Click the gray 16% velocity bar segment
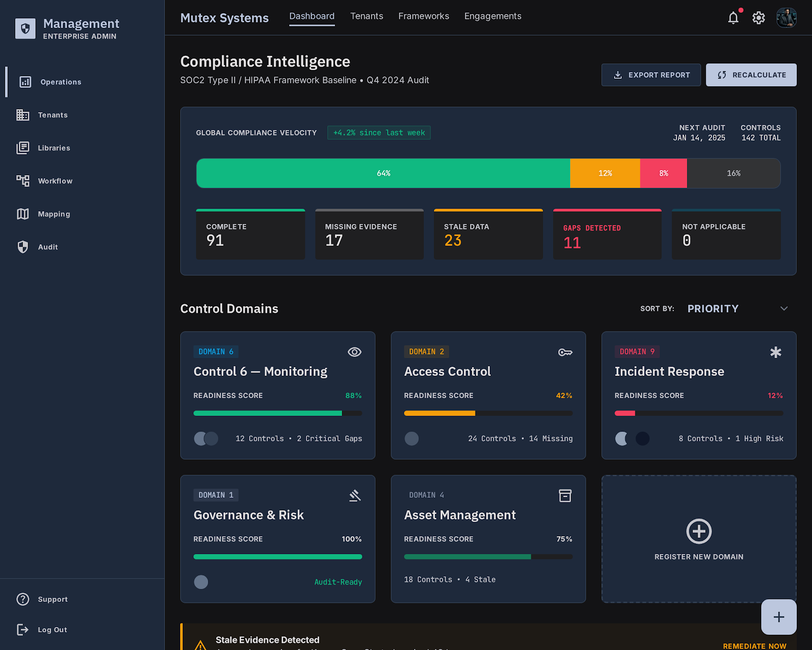Screen dimensions: 812x650 (734, 173)
